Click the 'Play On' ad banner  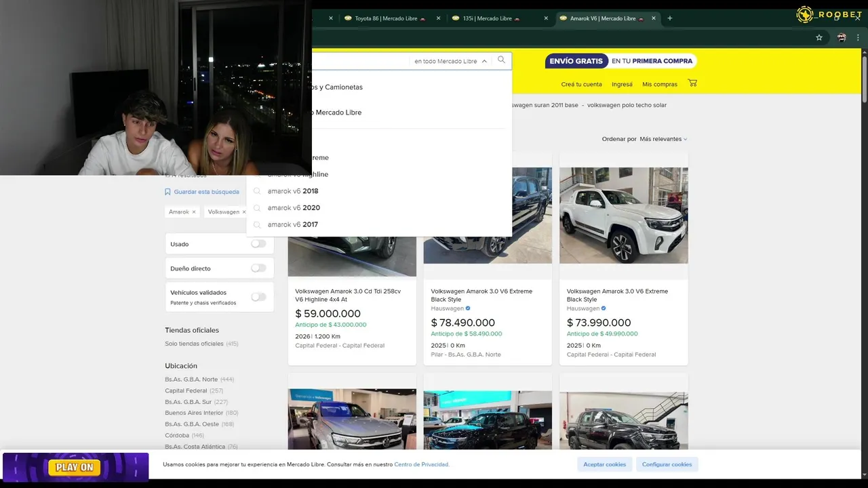pyautogui.click(x=75, y=467)
